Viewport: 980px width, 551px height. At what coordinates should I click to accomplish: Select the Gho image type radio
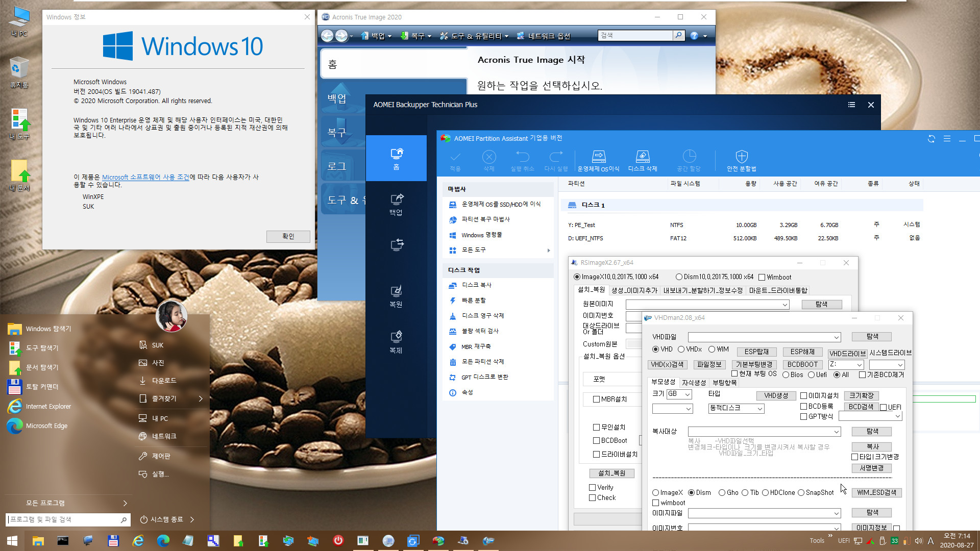(722, 493)
